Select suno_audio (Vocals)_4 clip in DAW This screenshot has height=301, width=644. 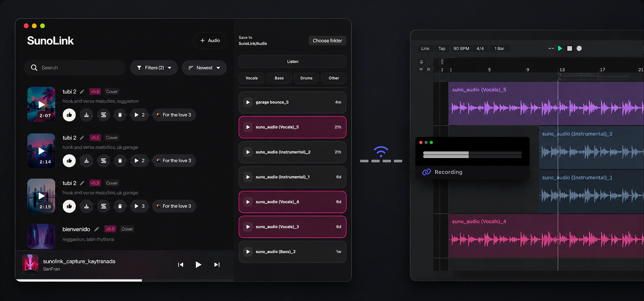click(x=546, y=236)
